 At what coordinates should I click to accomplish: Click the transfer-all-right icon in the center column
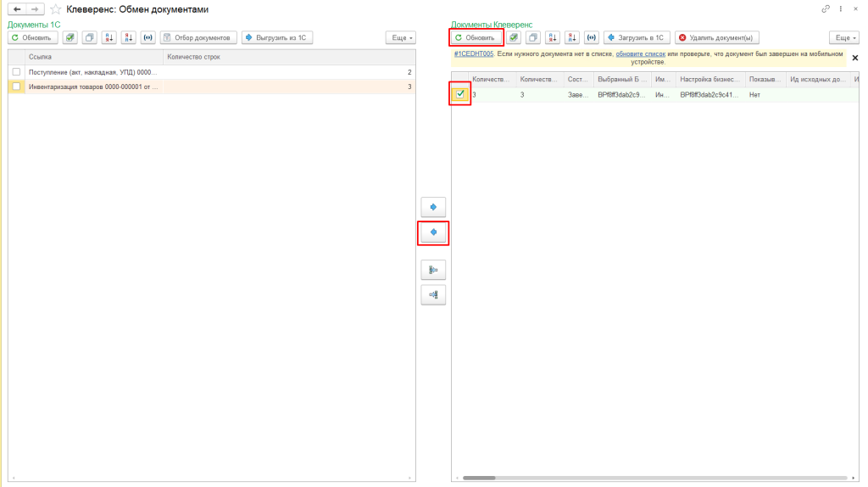tap(433, 270)
